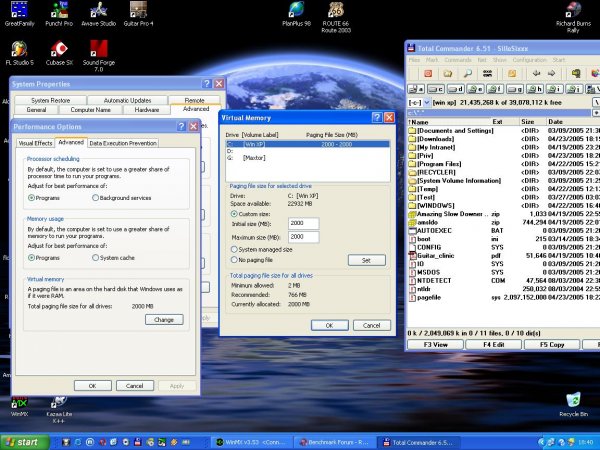Select the G: [Maxtor] drive row
Screen dimensions: 600x450
tap(307, 158)
